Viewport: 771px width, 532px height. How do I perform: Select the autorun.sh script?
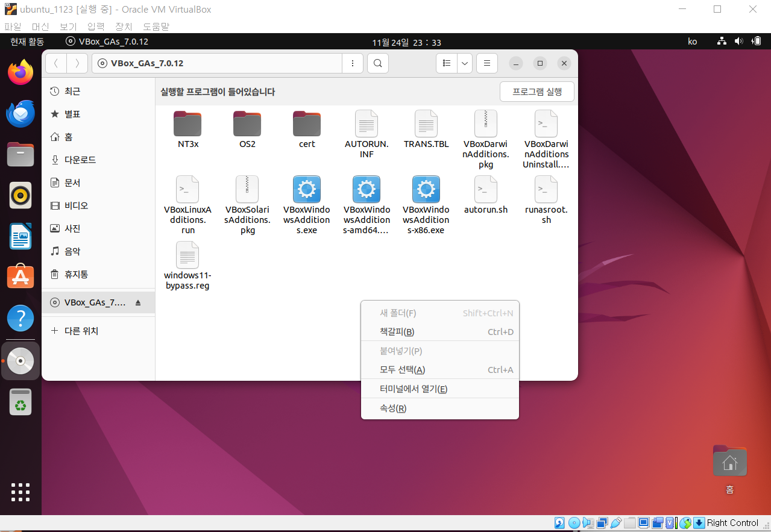[486, 195]
